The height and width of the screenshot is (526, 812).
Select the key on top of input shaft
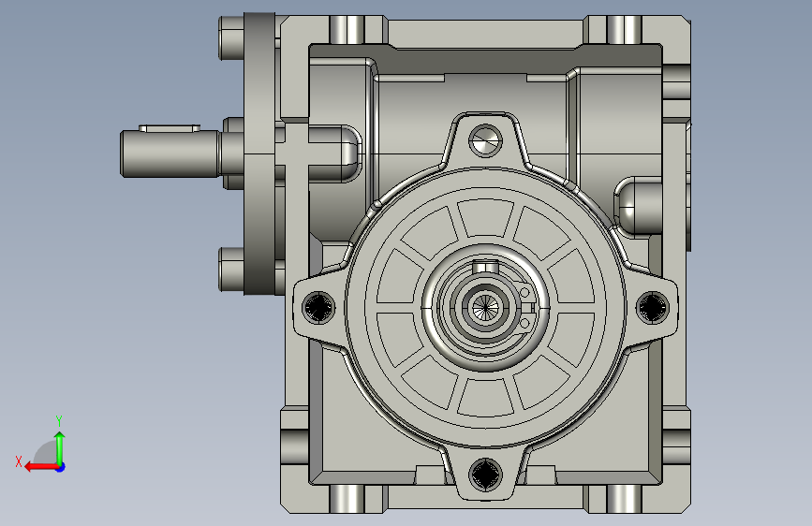pyautogui.click(x=170, y=128)
